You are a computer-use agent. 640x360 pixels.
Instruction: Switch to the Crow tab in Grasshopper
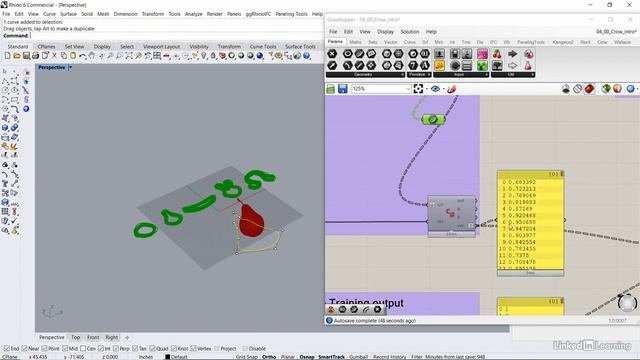tap(602, 42)
